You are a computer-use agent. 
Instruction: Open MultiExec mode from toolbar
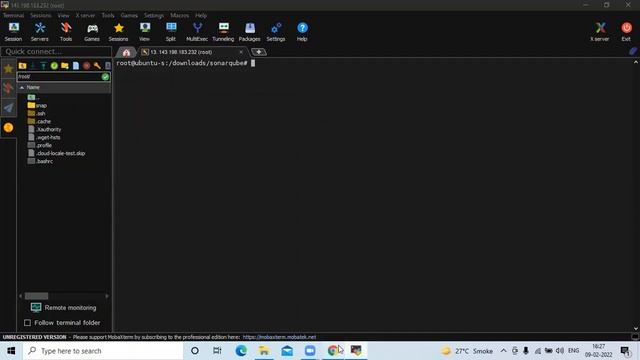197,32
